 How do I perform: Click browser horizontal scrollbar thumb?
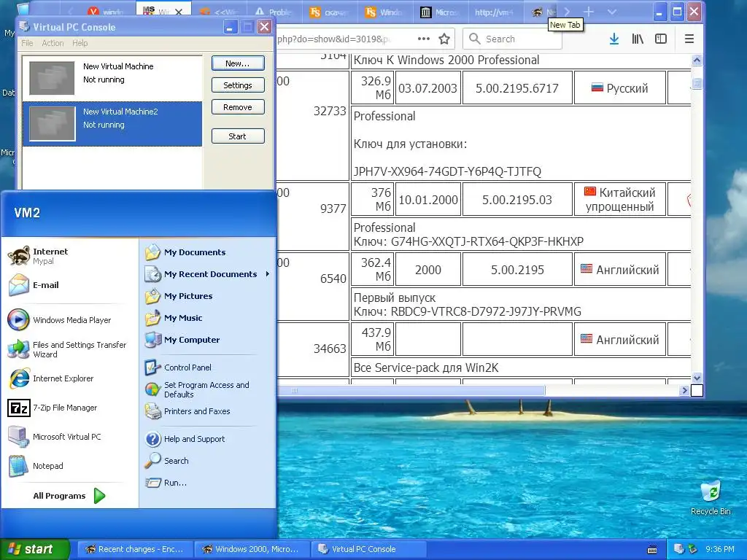click(411, 391)
